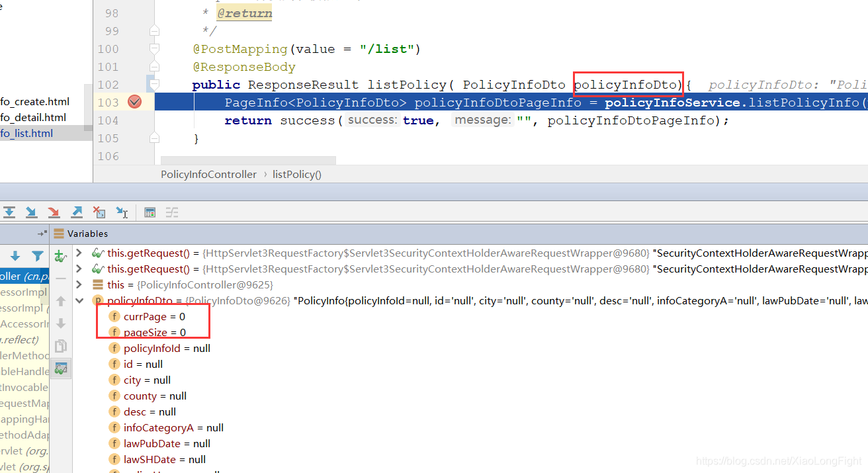Select the highlighted 'oller (cn.p' stack frame
Screen dimensions: 868x473
(x=24, y=277)
